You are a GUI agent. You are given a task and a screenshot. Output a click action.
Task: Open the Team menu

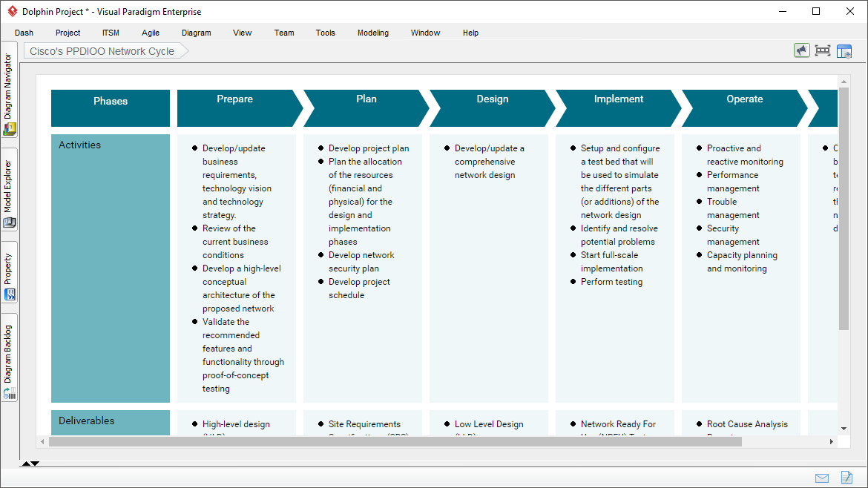(284, 33)
